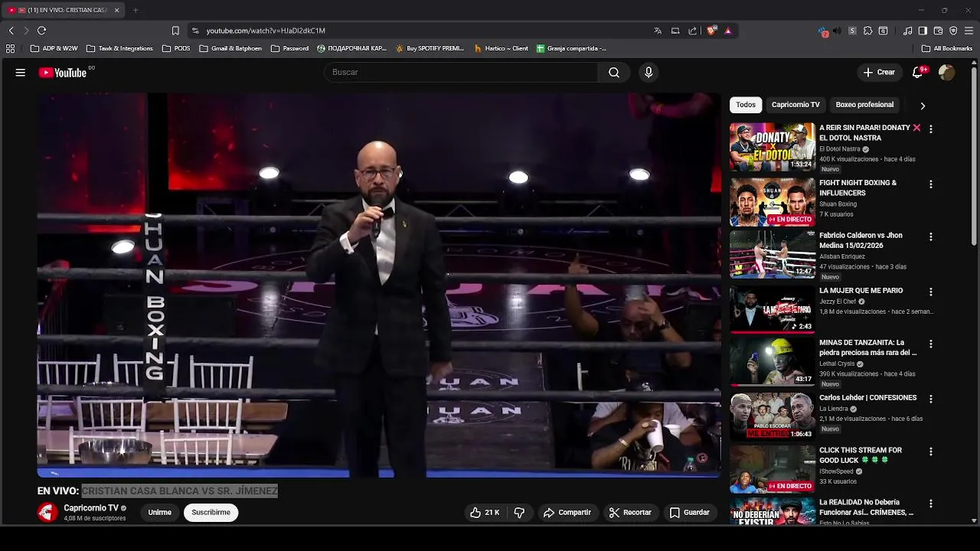Screen dimensions: 980x551
Task: Open options for FIGHT NIGHT BOXING video
Action: (931, 184)
